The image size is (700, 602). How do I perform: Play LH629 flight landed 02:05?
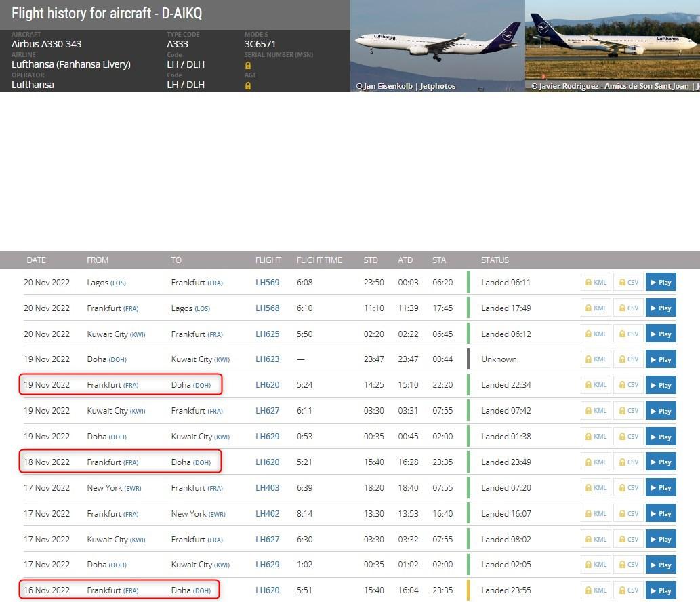click(661, 565)
